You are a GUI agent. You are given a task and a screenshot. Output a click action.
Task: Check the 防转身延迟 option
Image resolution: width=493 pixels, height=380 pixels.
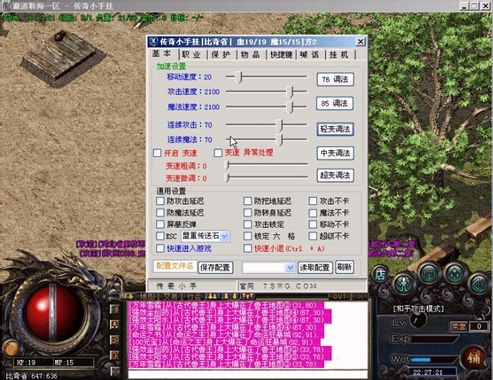(248, 213)
